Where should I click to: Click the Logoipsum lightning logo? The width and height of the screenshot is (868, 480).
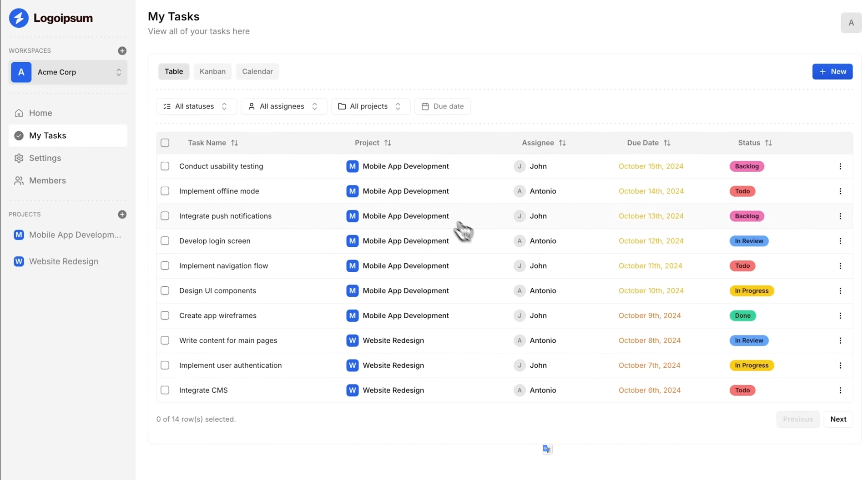tap(19, 18)
